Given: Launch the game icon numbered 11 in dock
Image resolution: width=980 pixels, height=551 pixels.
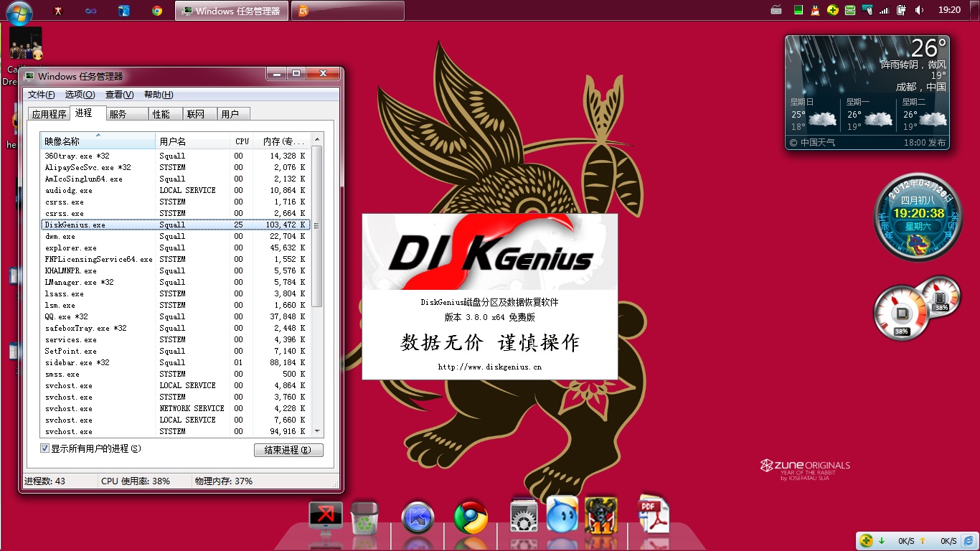Looking at the screenshot, I should [x=601, y=515].
